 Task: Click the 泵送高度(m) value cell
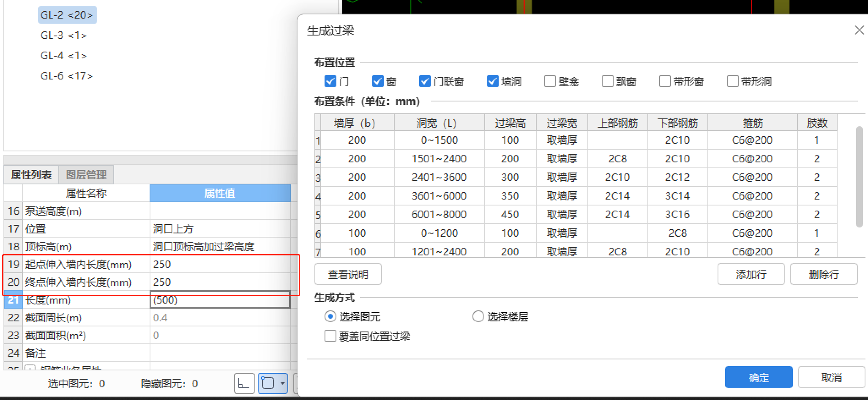click(220, 211)
